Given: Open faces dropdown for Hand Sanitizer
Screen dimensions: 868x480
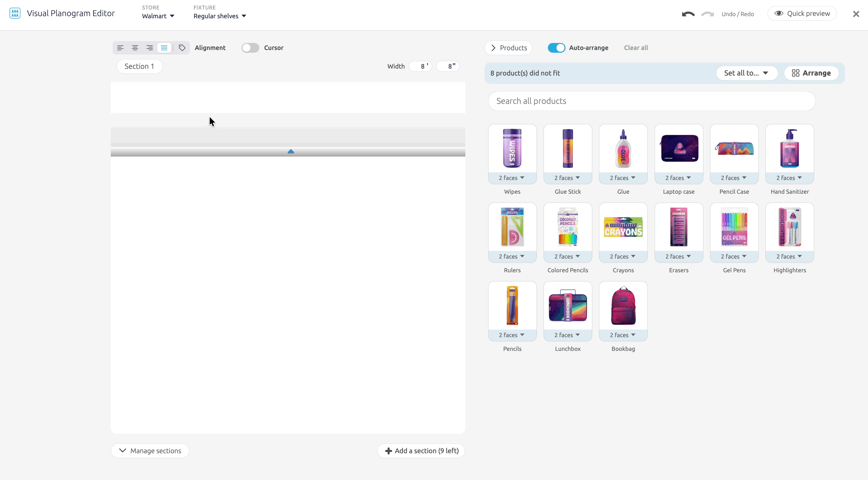Looking at the screenshot, I should (x=789, y=178).
